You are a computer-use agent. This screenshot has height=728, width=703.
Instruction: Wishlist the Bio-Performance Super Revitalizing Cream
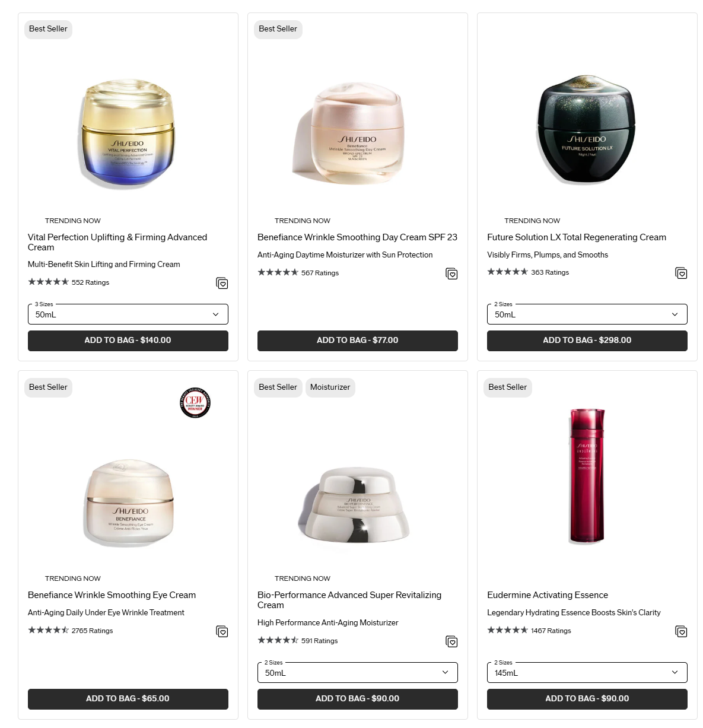451,641
